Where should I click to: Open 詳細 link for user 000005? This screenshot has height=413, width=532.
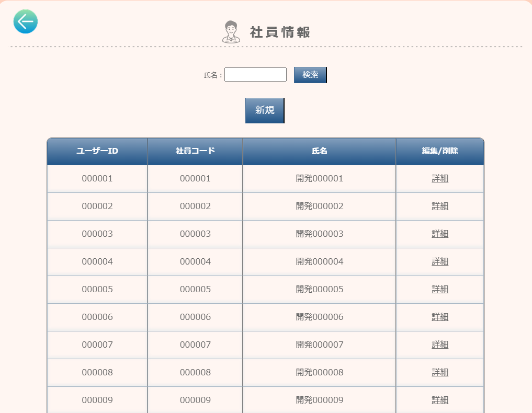440,289
